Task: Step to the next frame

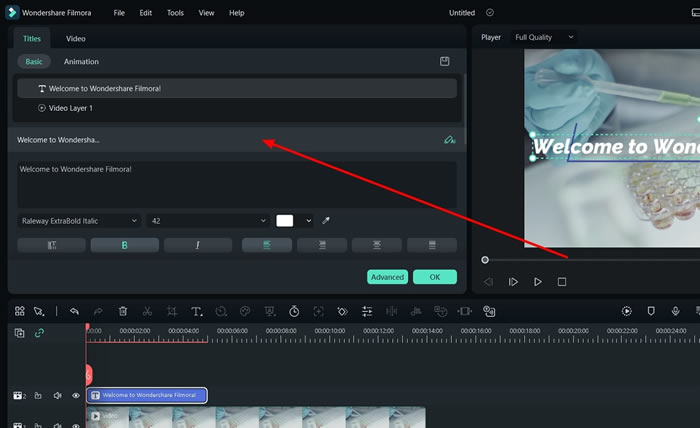Action: (x=513, y=282)
